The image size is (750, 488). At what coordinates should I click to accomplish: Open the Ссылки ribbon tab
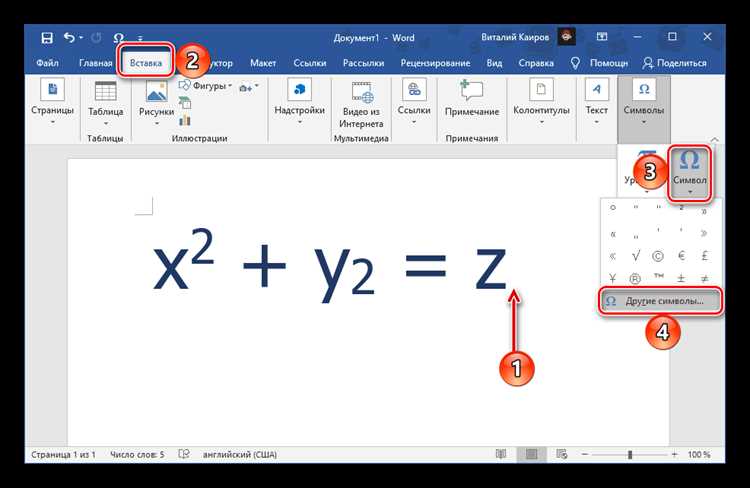(x=310, y=63)
